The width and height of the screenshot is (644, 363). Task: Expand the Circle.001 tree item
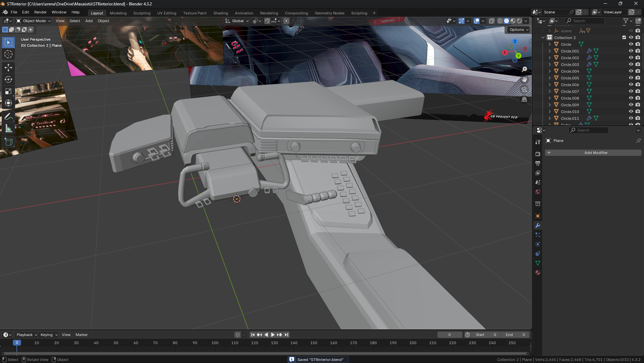pos(550,51)
